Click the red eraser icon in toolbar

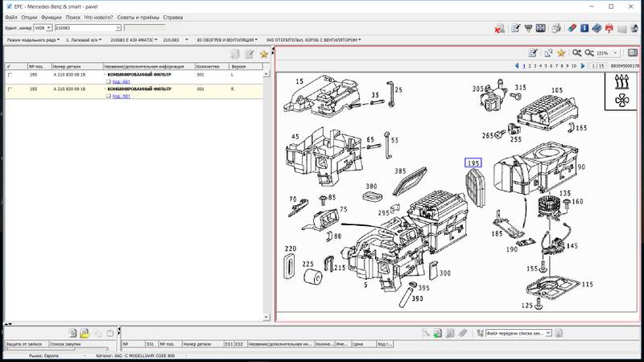[x=572, y=28]
